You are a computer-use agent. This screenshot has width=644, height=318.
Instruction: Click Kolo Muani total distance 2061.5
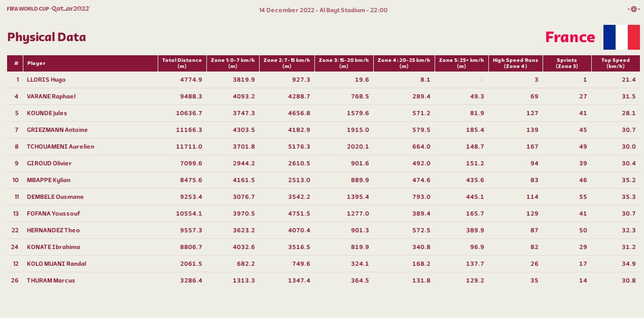(191, 264)
